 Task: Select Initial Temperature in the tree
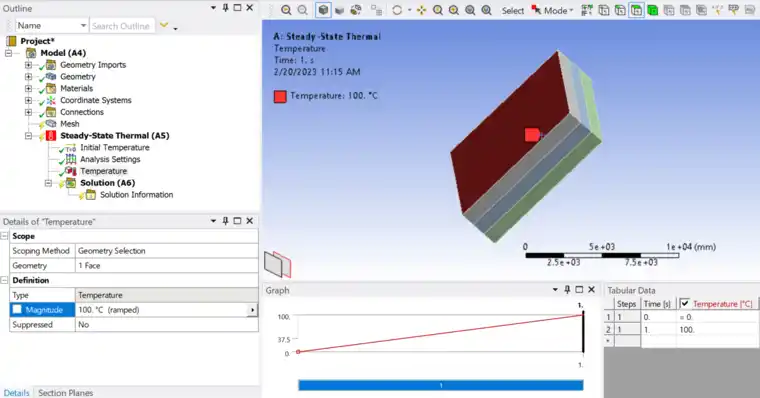coord(114,147)
